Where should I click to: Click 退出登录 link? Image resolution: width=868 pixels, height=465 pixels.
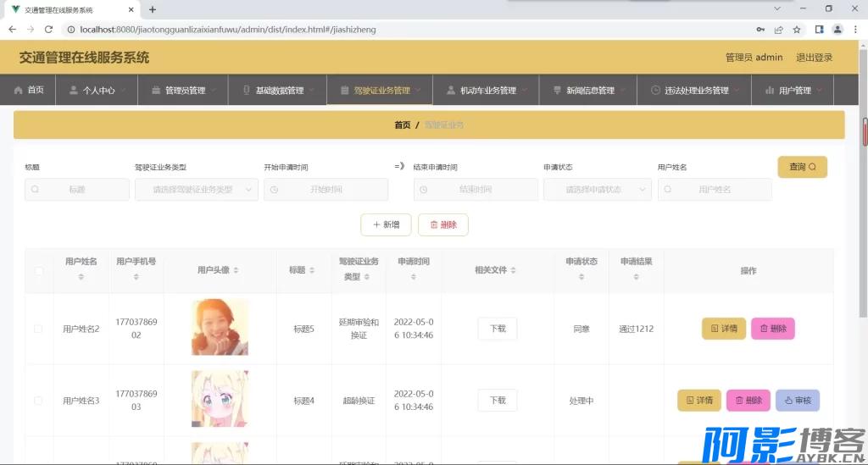click(814, 58)
